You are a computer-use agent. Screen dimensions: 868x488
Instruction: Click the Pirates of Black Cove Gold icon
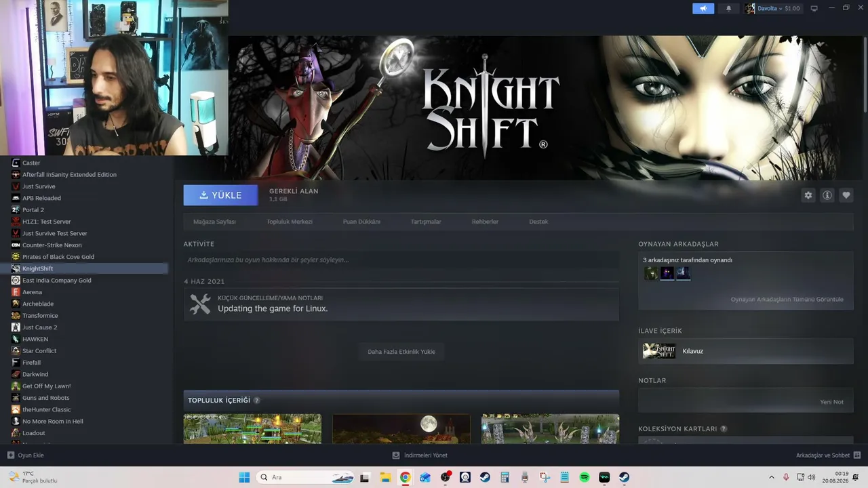click(x=16, y=257)
